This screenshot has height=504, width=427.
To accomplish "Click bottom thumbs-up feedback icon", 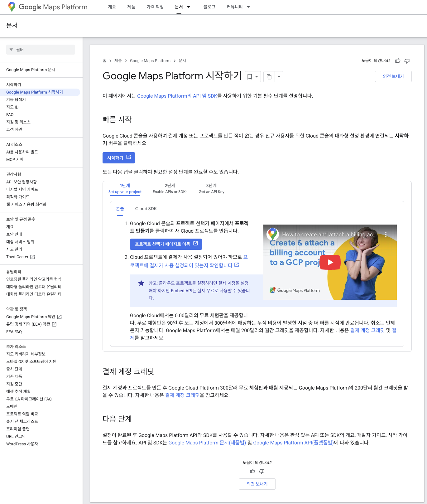I will pyautogui.click(x=252, y=471).
